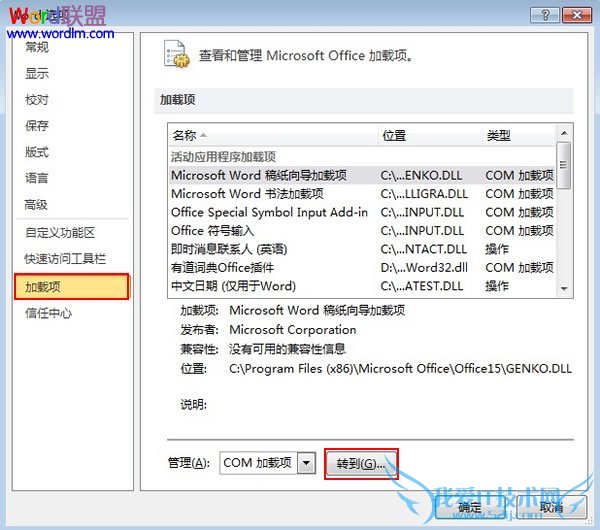Click the add-in list scroll down arrow

click(564, 289)
